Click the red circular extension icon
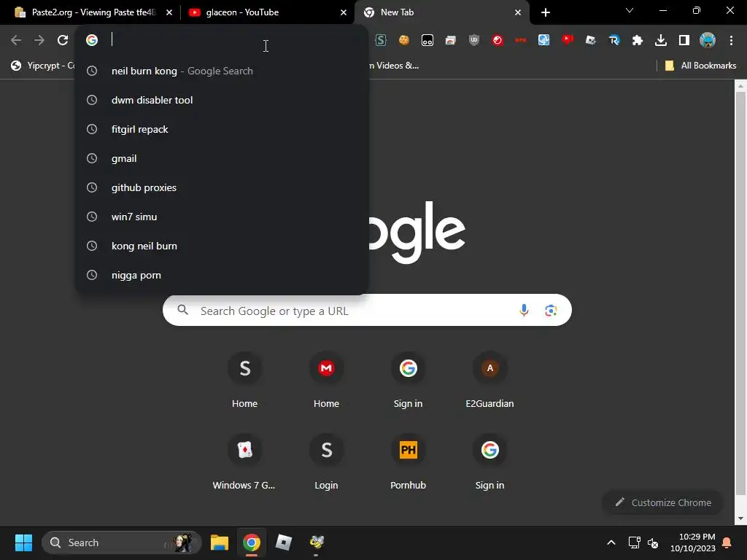 pyautogui.click(x=498, y=40)
